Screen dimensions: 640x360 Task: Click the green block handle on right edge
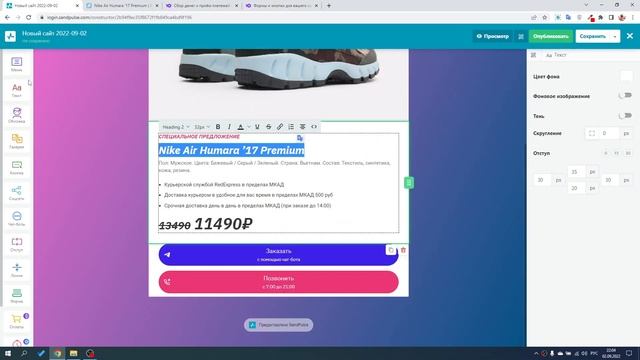pyautogui.click(x=409, y=182)
